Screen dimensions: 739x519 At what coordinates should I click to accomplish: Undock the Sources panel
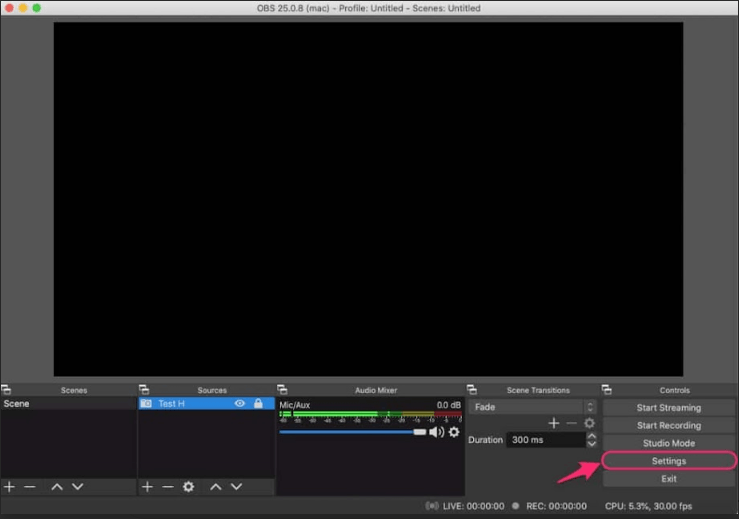pos(144,390)
